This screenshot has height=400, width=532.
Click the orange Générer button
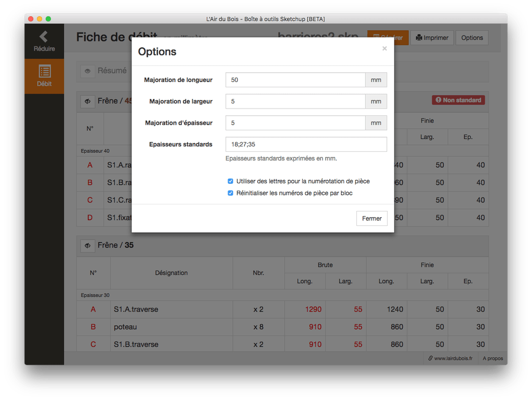pyautogui.click(x=388, y=37)
